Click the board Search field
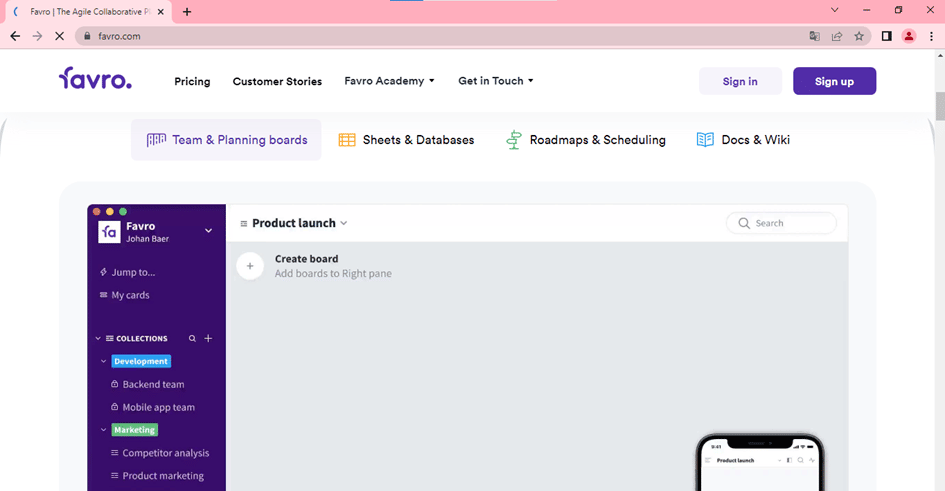 pos(781,223)
